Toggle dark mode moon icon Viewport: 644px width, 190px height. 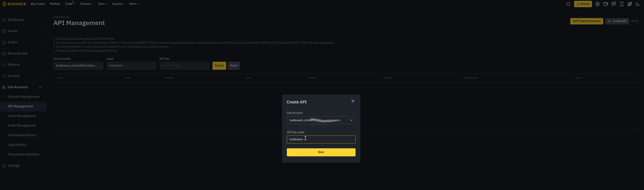coord(638,4)
